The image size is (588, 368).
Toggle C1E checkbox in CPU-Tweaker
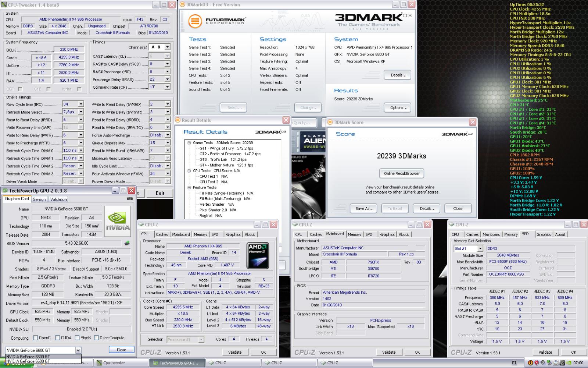point(49,89)
